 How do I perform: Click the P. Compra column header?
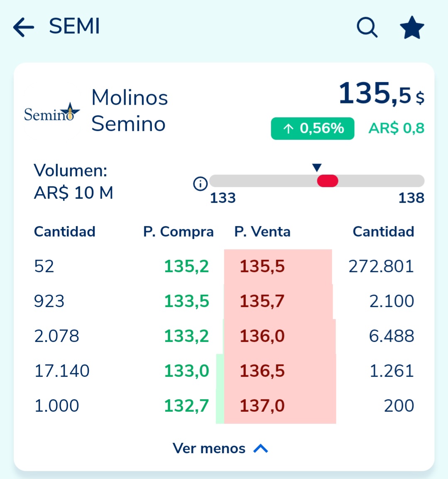pos(179,232)
